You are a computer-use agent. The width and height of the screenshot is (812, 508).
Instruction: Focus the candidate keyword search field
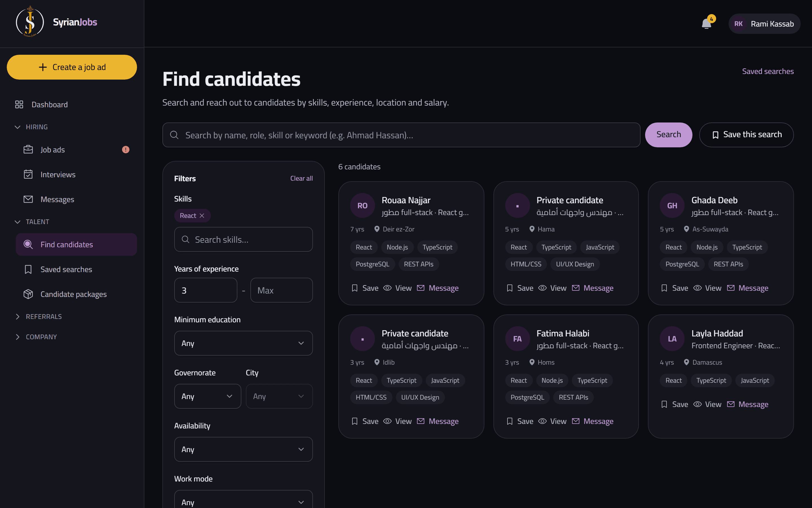pyautogui.click(x=401, y=135)
